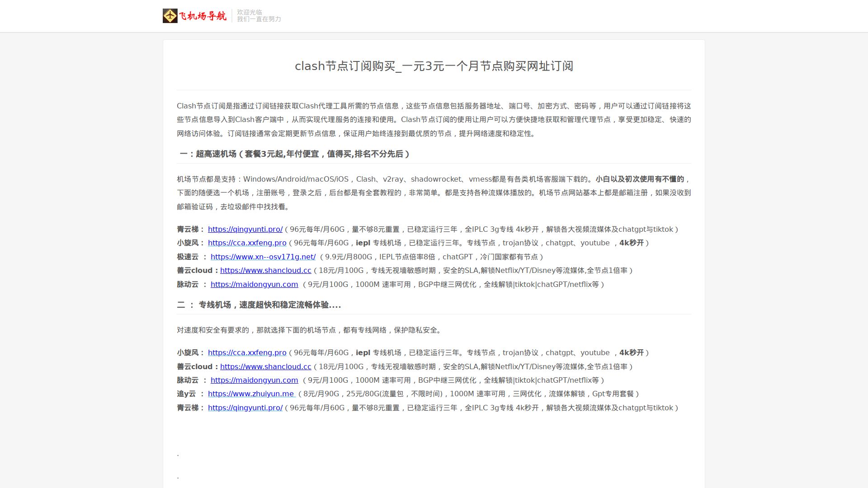Open cca.xxfeng.pro link in section two
This screenshot has height=488, width=868.
coord(247,353)
